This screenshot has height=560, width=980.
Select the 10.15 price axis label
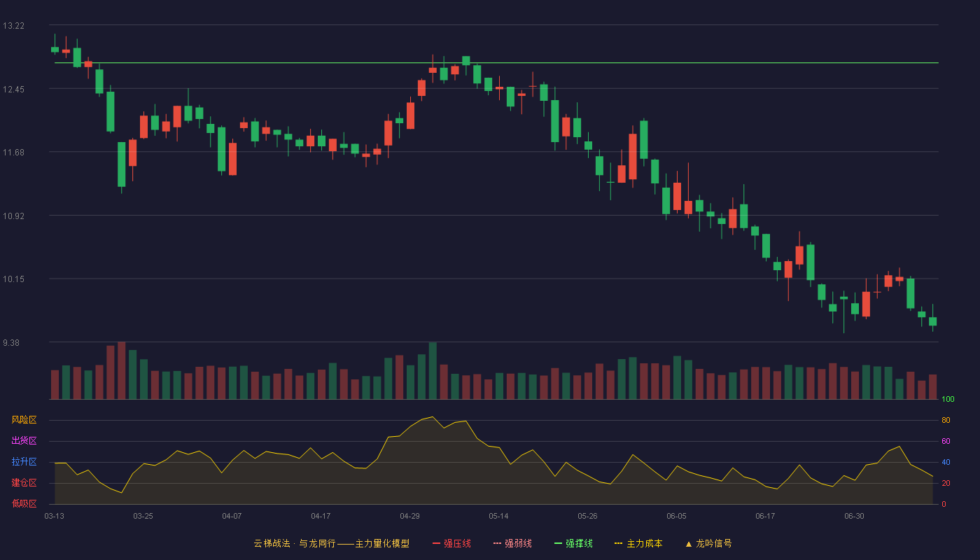pyautogui.click(x=13, y=279)
